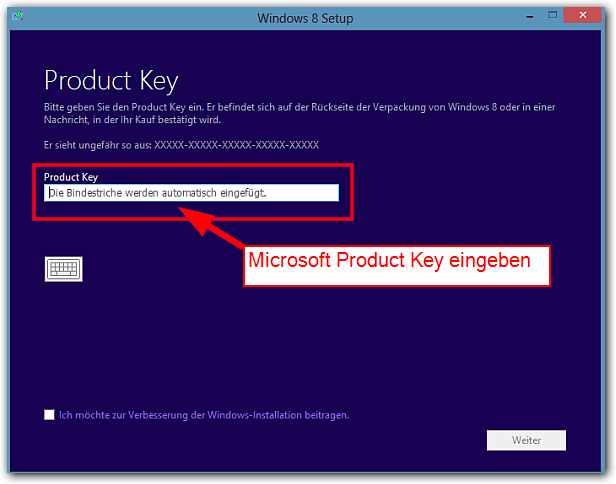Close the Windows 8 Setup window
The width and height of the screenshot is (616, 484).
point(582,15)
